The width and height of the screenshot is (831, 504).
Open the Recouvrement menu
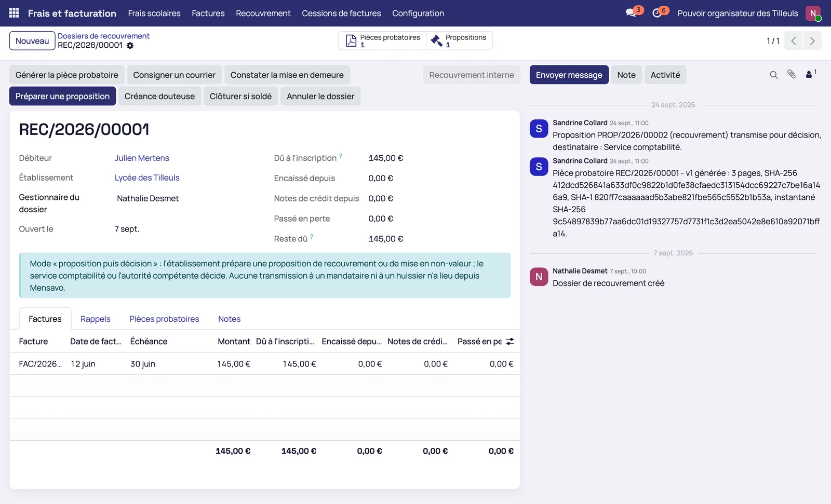[x=263, y=13]
